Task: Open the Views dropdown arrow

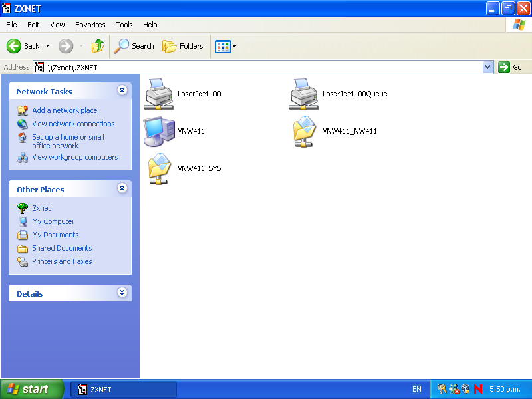Action: (x=234, y=46)
